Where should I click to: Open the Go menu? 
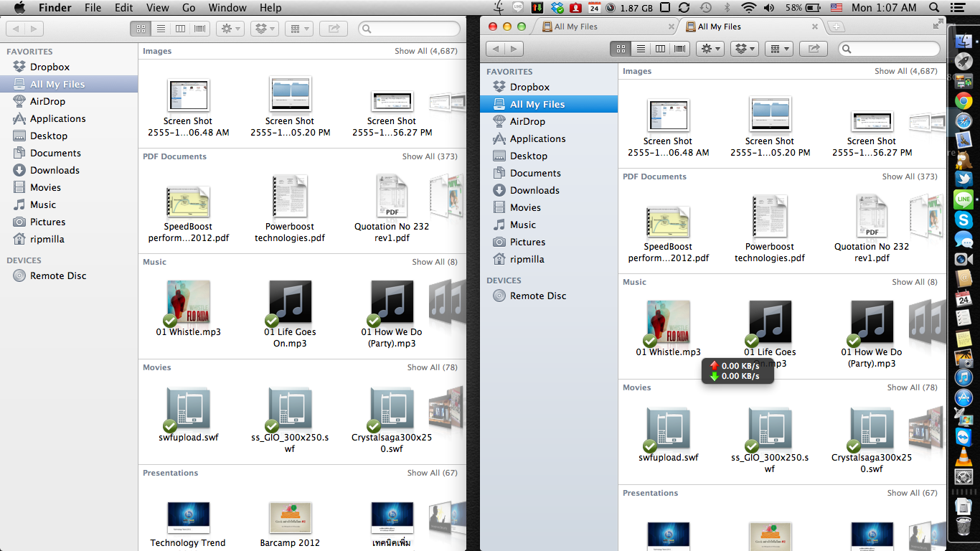(x=189, y=8)
